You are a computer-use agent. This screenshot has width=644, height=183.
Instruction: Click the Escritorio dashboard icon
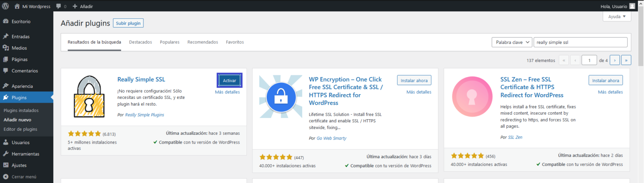click(x=6, y=21)
